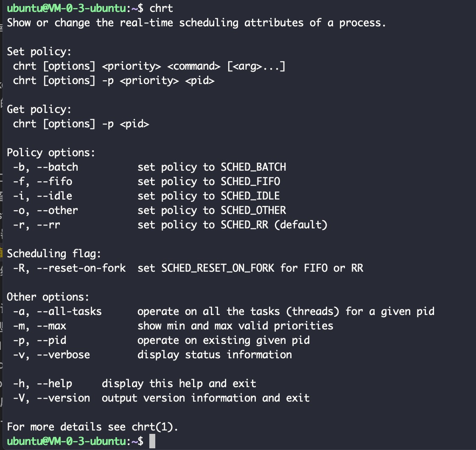Click the "SCHED_BATCH" policy name
476x450 pixels.
[x=253, y=167]
